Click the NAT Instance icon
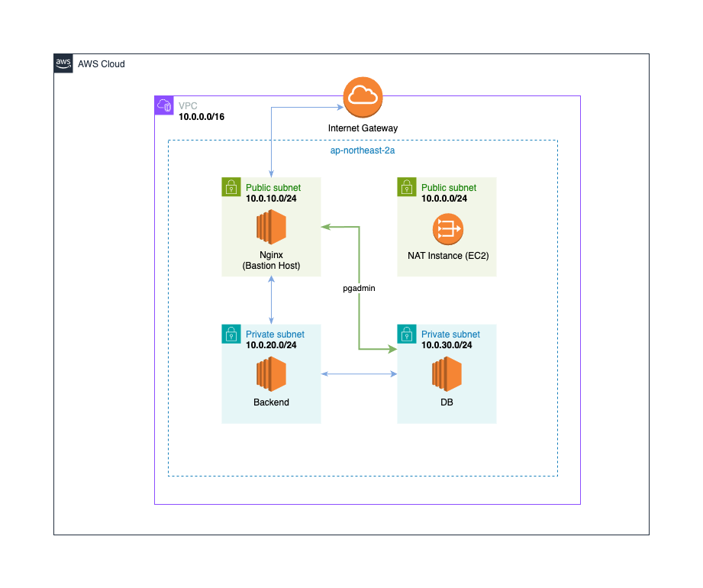703x588 pixels. [x=447, y=228]
